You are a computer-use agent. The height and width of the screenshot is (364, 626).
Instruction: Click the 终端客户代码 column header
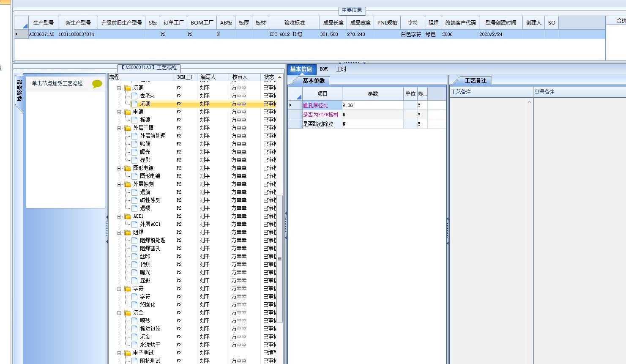(460, 23)
